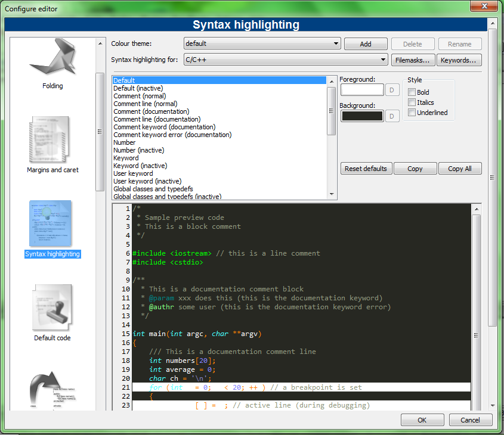
Task: Click Reset defaults
Action: pos(366,168)
